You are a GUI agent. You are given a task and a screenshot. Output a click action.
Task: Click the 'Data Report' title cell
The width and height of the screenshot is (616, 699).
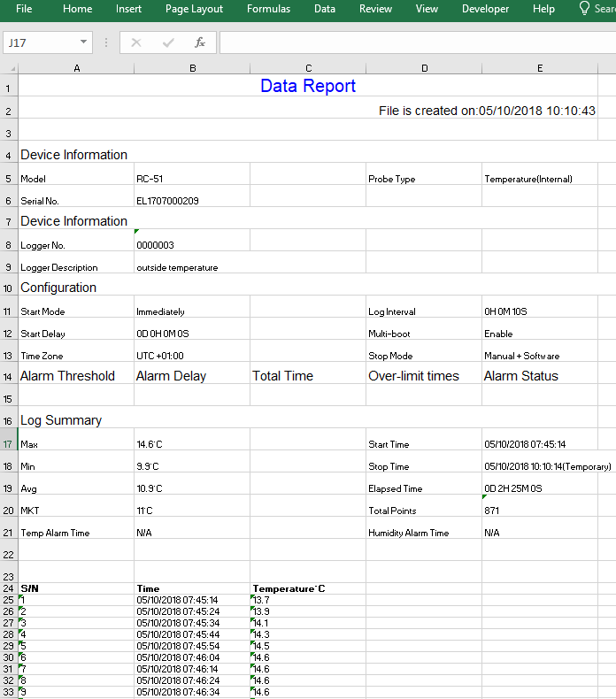click(x=308, y=86)
